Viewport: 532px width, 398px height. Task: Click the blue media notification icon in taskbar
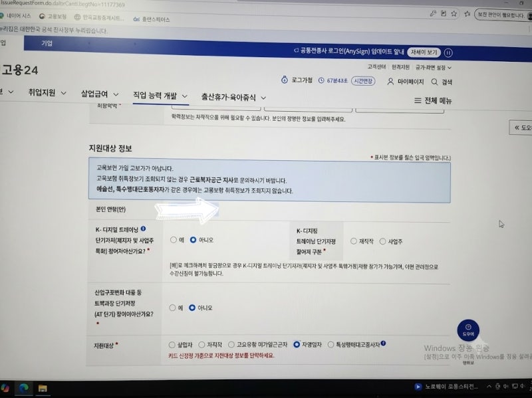click(418, 387)
